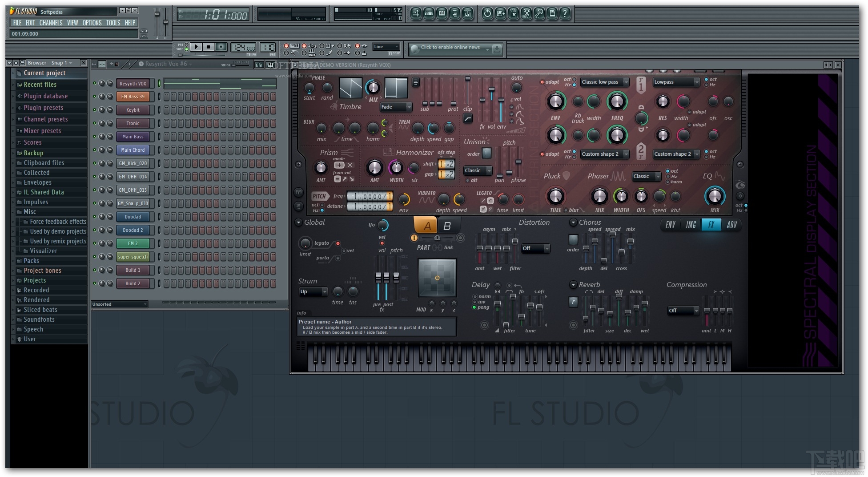Screen dimensions: 868x477
Task: Click the Chorus mix slider
Action: click(630, 242)
